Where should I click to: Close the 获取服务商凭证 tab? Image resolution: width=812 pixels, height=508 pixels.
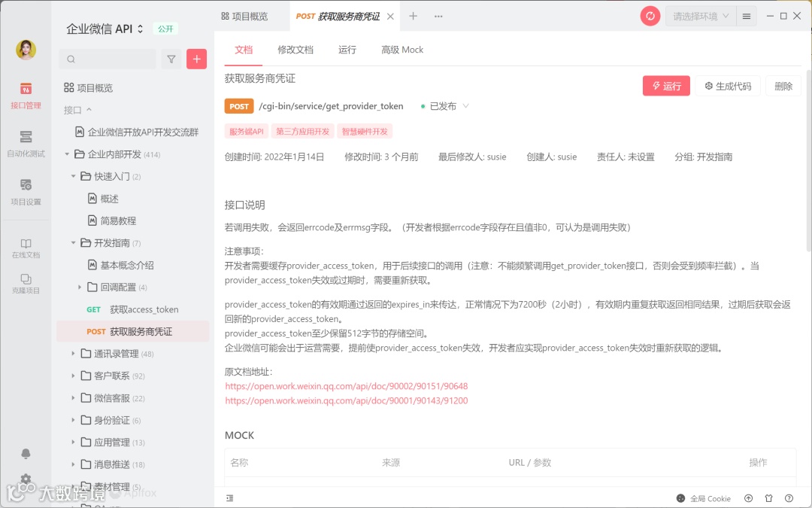390,17
